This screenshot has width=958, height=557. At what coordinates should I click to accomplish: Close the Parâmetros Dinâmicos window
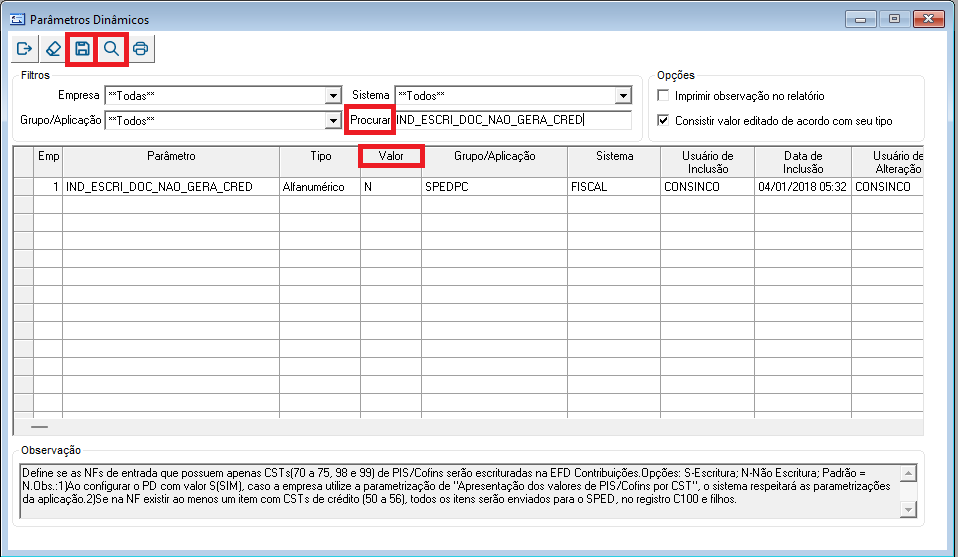929,20
